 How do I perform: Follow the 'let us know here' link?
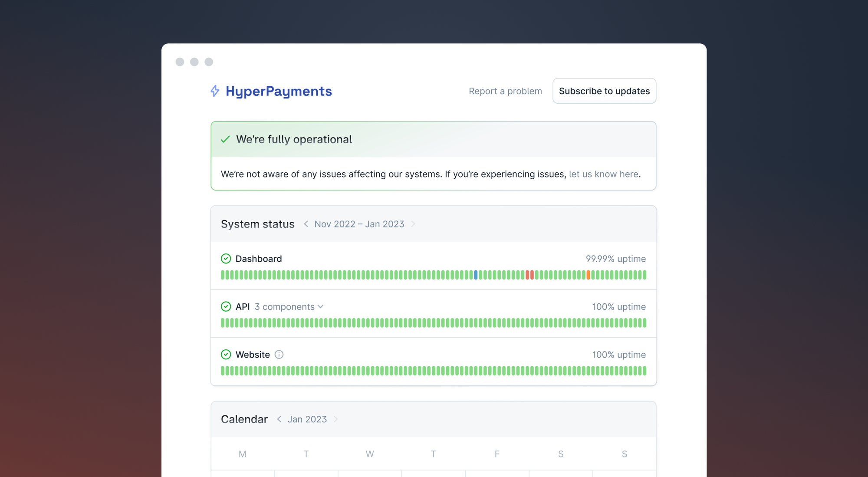(x=603, y=174)
